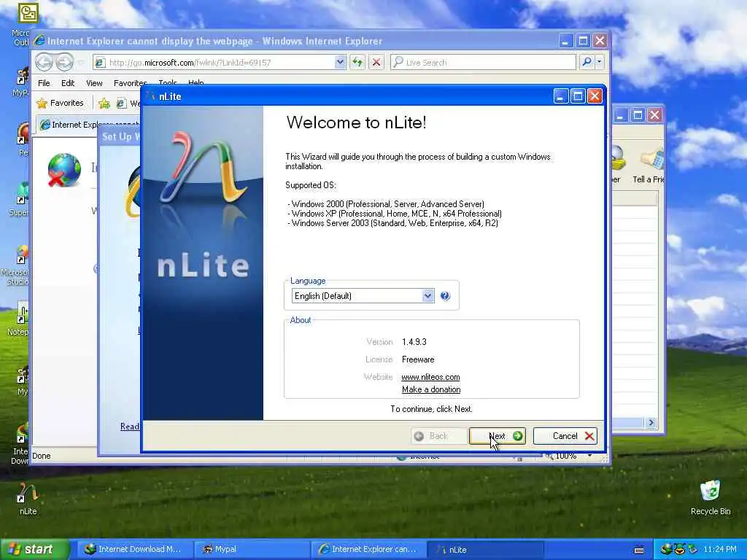Viewport: 747px width, 560px height.
Task: Click the Make a donation link
Action: tap(431, 389)
